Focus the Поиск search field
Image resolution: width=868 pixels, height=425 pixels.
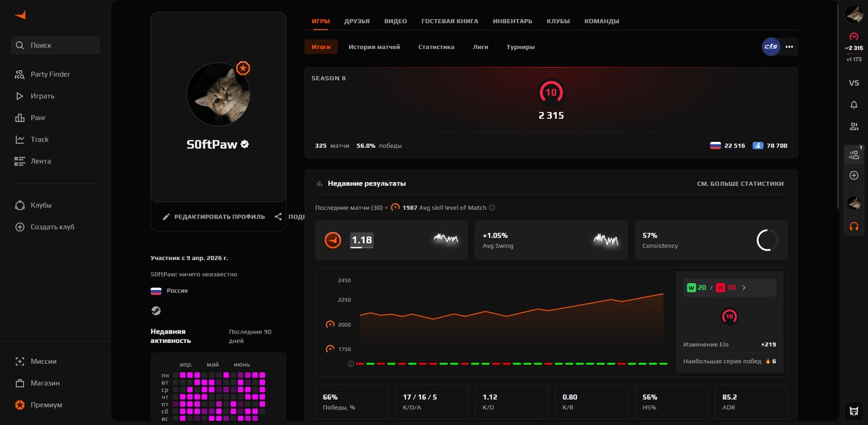[x=56, y=45]
